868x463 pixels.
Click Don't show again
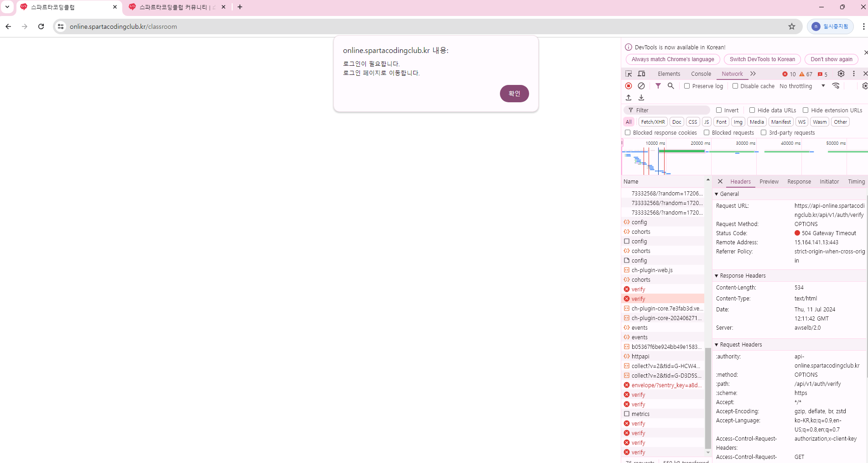(832, 59)
